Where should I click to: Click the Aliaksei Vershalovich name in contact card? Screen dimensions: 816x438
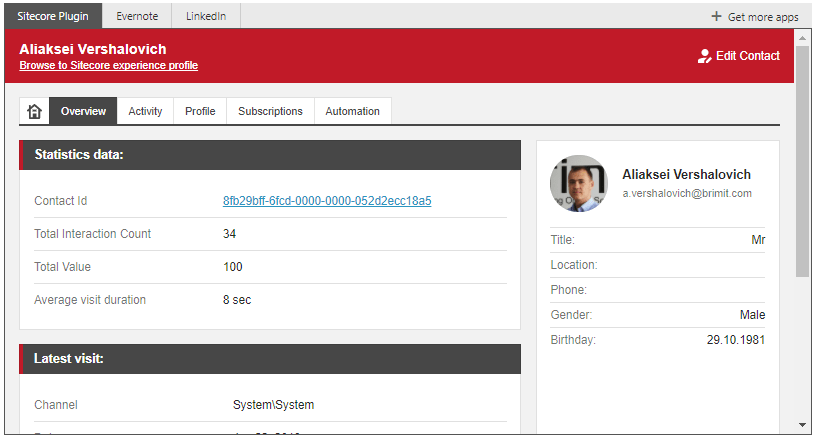tap(686, 174)
